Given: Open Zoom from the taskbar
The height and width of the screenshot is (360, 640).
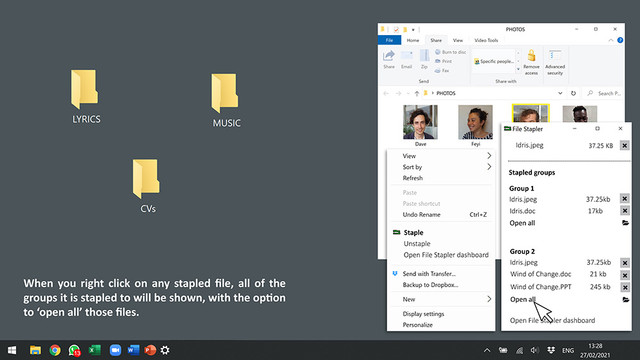Looking at the screenshot, I should 115,350.
